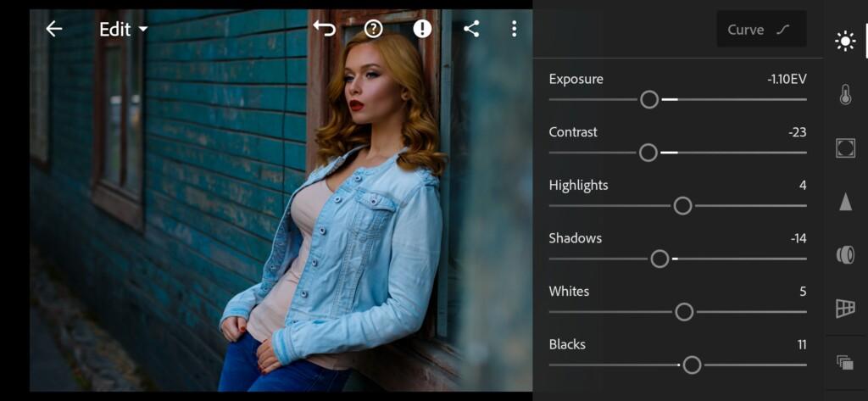Tap the exclamation alert icon
Image resolution: width=868 pixels, height=401 pixels.
[422, 29]
